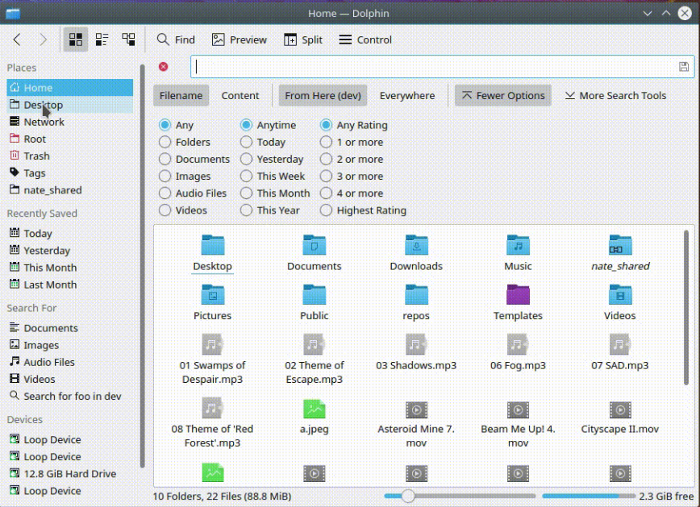Click the icon zoom slider handle
Viewport: 700px width, 507px height.
click(x=407, y=496)
